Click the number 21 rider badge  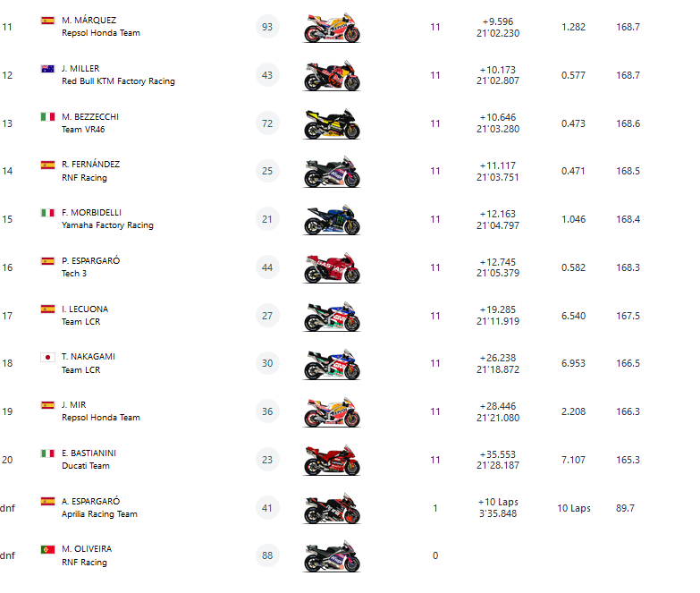pyautogui.click(x=267, y=219)
